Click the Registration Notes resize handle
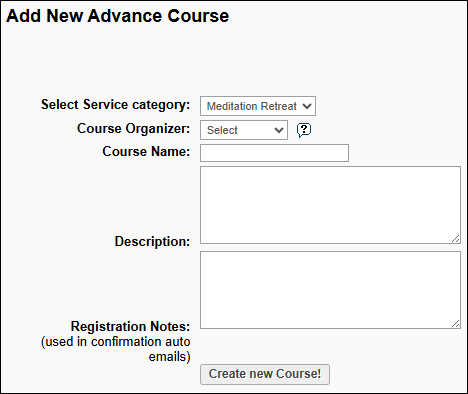 click(456, 323)
